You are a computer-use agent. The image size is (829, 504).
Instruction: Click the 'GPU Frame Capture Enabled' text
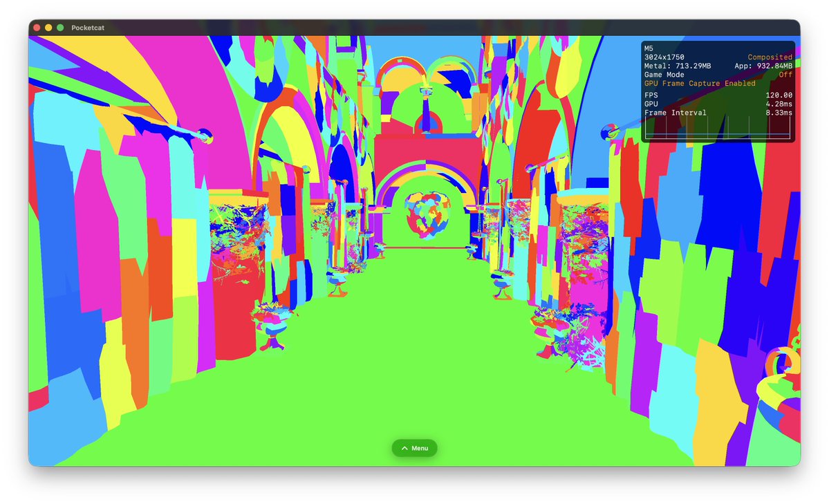(700, 84)
